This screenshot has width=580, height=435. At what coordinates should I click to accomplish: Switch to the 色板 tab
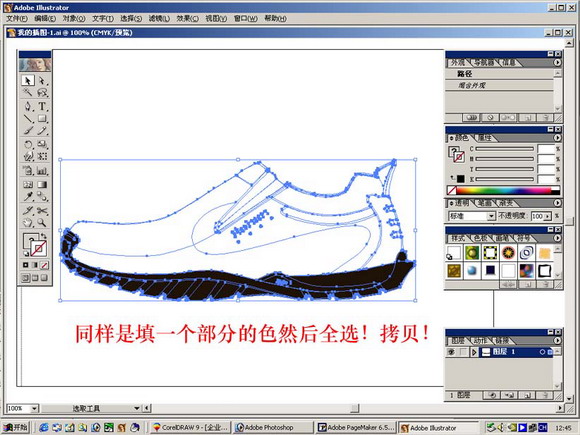(x=480, y=238)
